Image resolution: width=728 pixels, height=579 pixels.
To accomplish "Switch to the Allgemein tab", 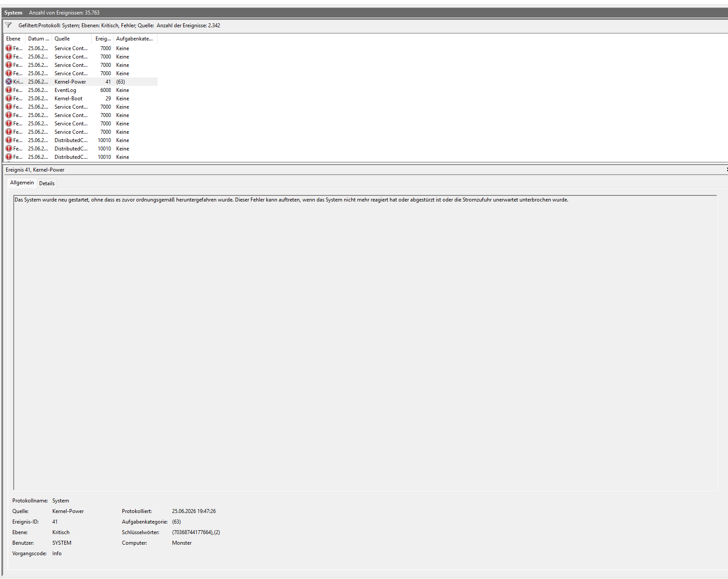I will point(22,183).
